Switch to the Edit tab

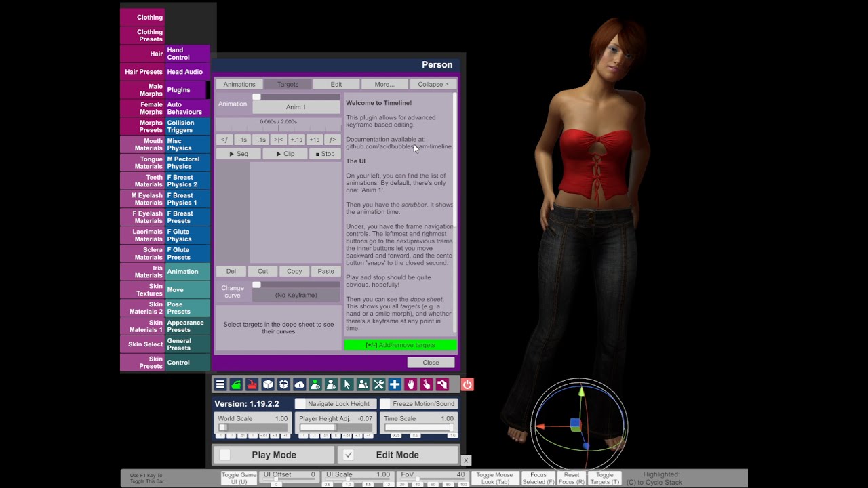point(336,84)
